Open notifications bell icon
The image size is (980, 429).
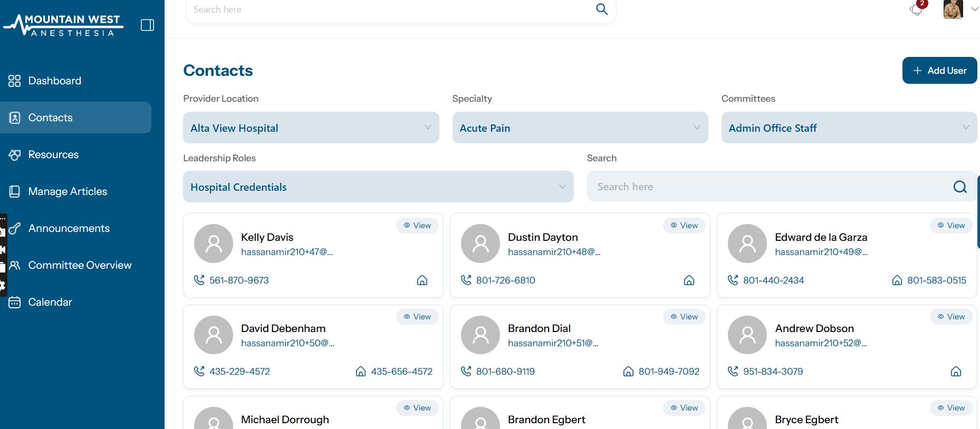(x=917, y=9)
